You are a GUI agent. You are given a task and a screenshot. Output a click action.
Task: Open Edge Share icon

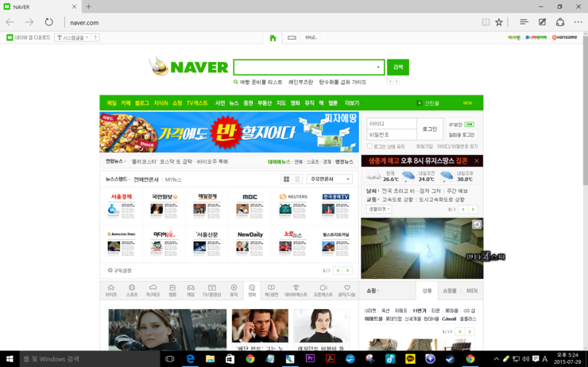(x=560, y=22)
